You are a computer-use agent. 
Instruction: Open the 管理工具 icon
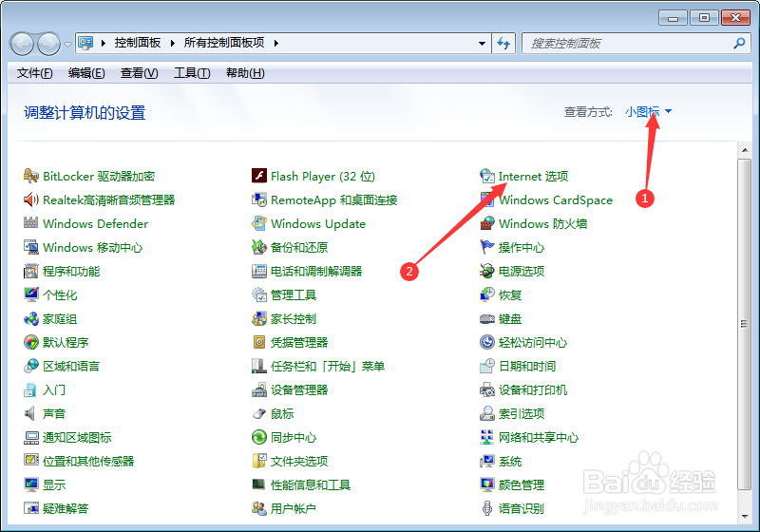[x=259, y=294]
